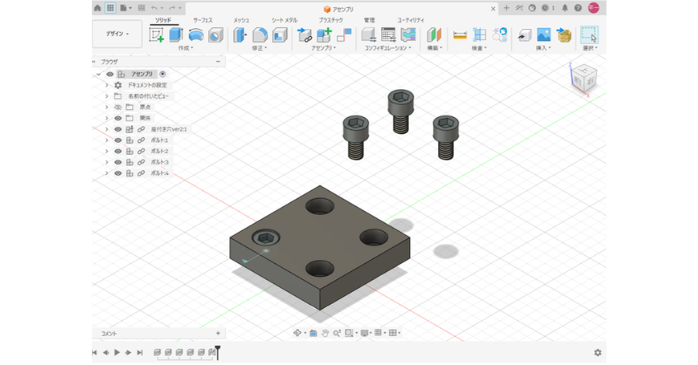Switch to the メッシュ tab

[x=241, y=20]
